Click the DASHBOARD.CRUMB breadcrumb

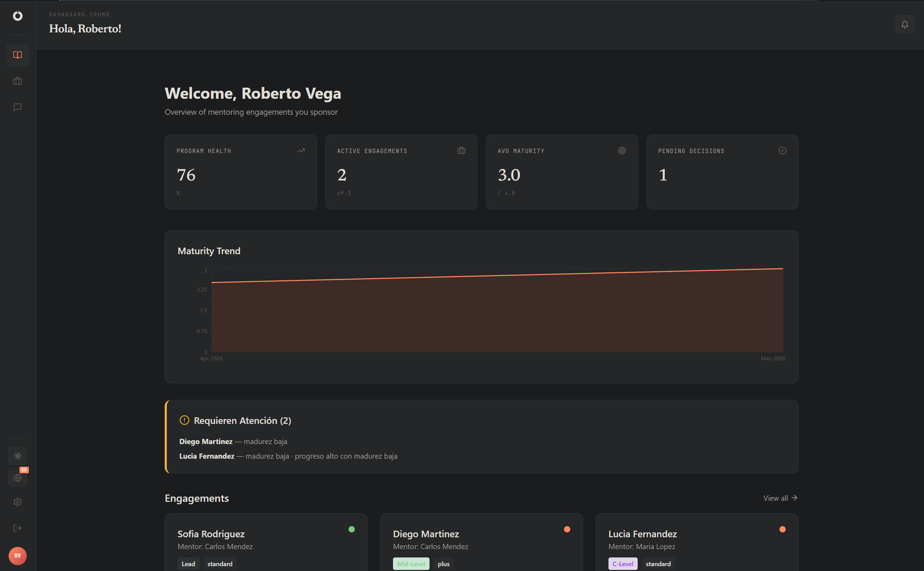click(79, 15)
